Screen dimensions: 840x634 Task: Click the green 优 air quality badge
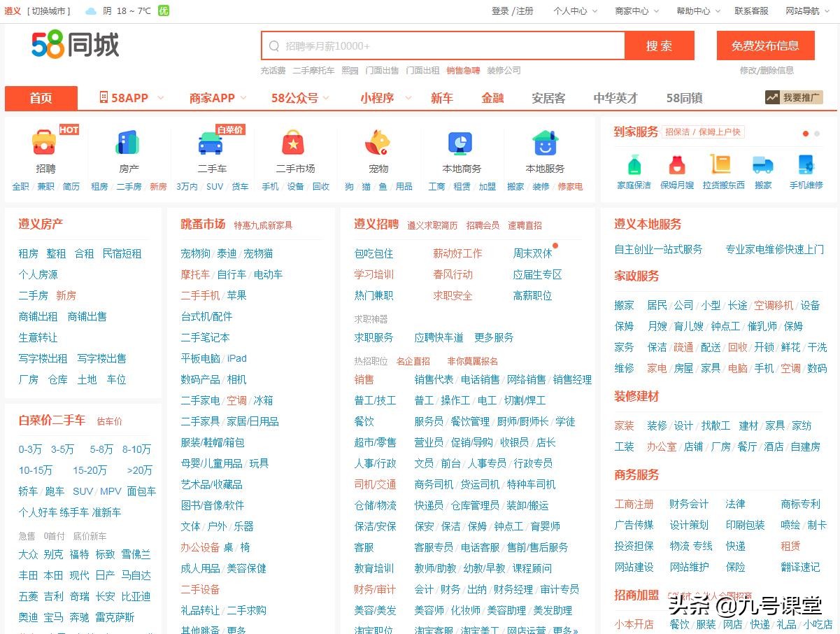163,11
